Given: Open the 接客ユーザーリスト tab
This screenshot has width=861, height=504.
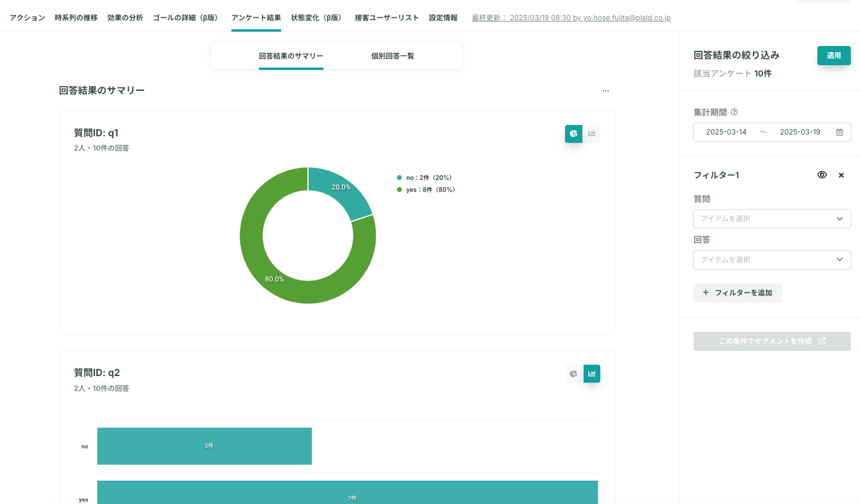Looking at the screenshot, I should point(387,18).
